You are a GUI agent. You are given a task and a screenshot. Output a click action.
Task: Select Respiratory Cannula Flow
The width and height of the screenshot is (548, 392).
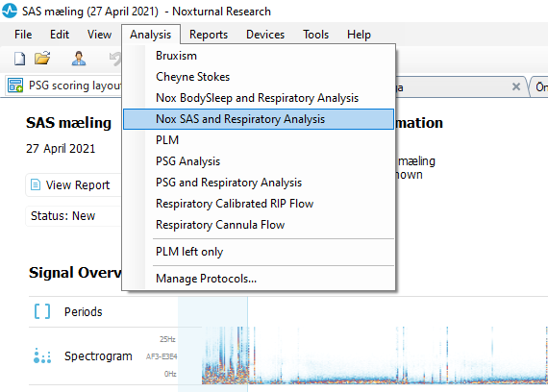259,225
